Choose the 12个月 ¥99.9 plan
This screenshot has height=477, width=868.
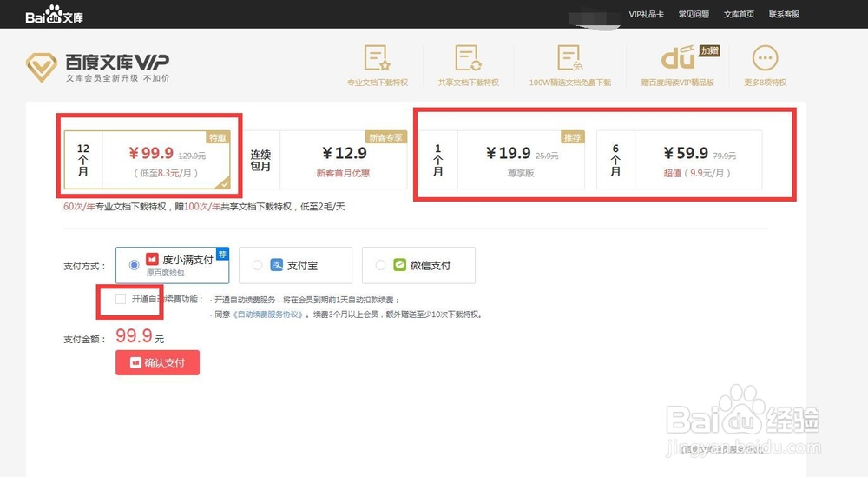tap(147, 160)
